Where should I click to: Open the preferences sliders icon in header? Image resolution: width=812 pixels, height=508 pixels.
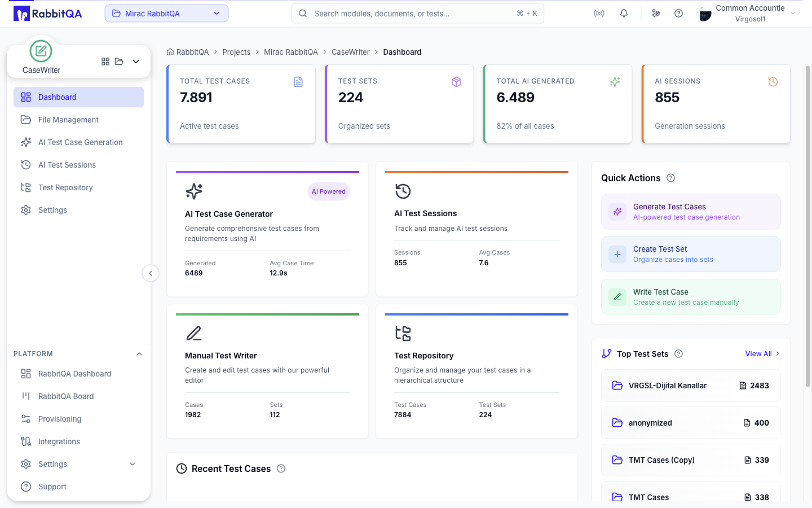click(x=656, y=13)
